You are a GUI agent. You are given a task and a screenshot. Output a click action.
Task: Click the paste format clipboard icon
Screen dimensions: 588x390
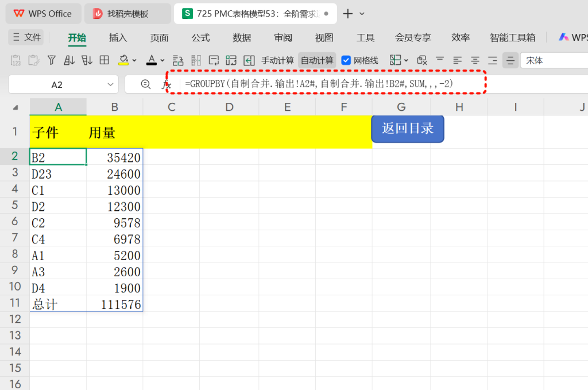pyautogui.click(x=34, y=60)
